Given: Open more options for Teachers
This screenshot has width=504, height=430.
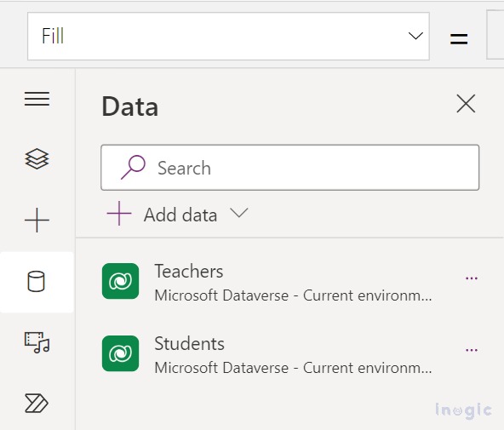Looking at the screenshot, I should 472,278.
